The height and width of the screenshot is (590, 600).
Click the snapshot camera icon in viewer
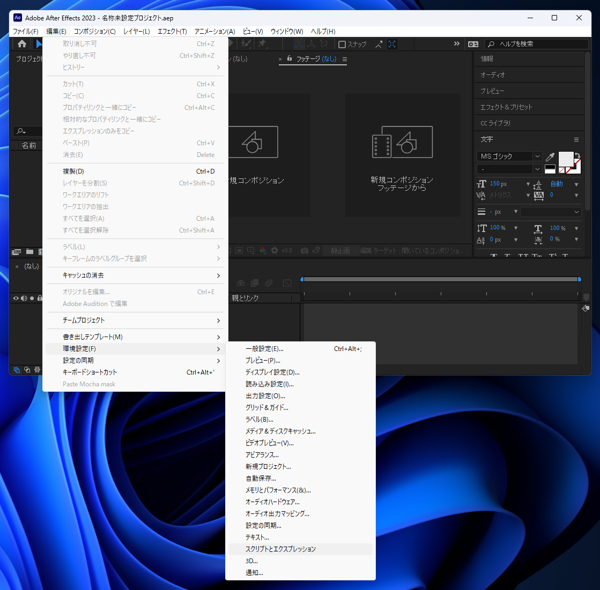[x=304, y=251]
